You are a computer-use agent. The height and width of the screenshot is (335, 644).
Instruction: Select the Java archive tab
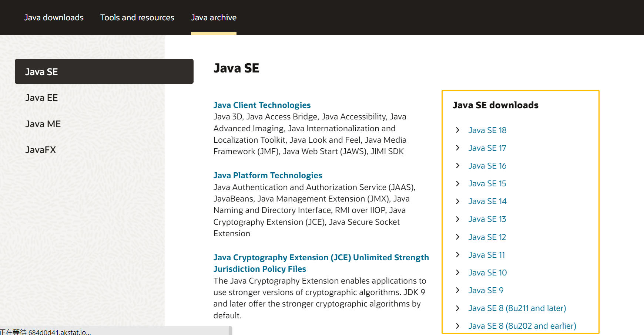(214, 17)
